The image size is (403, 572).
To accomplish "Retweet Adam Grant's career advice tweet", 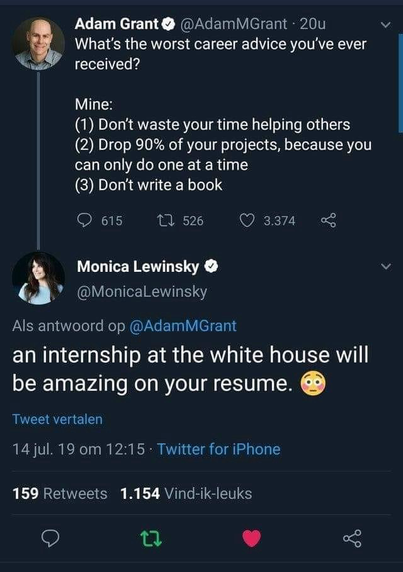I will 166,220.
